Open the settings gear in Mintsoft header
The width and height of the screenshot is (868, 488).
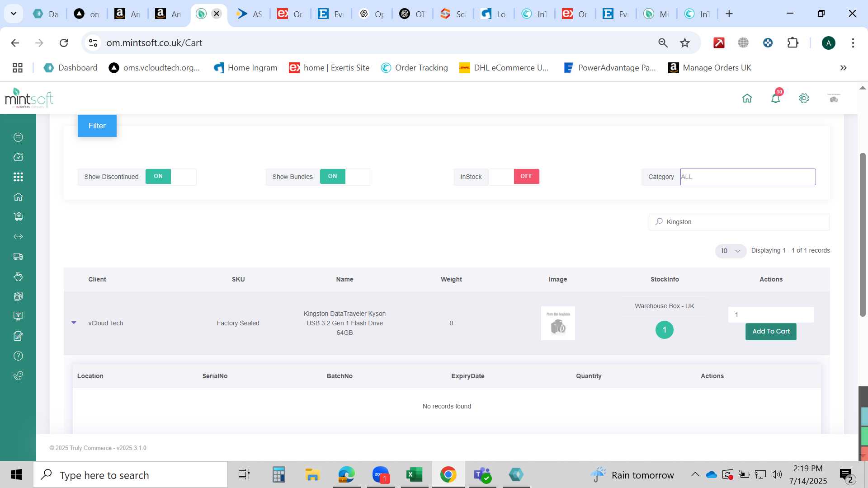point(804,98)
